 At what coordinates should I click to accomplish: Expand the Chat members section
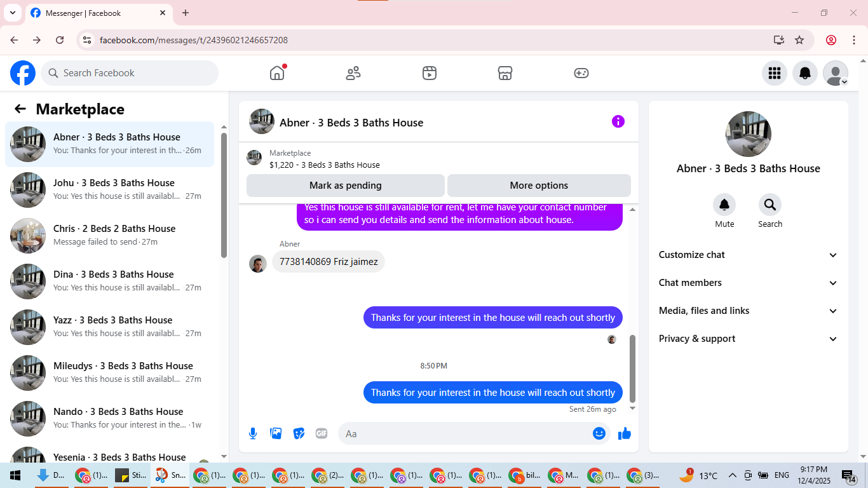pos(749,283)
